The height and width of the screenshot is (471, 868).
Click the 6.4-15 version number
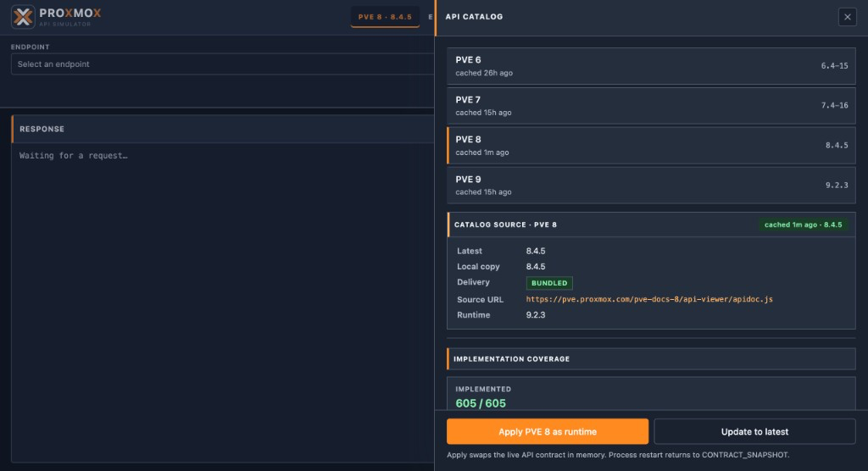tap(834, 66)
